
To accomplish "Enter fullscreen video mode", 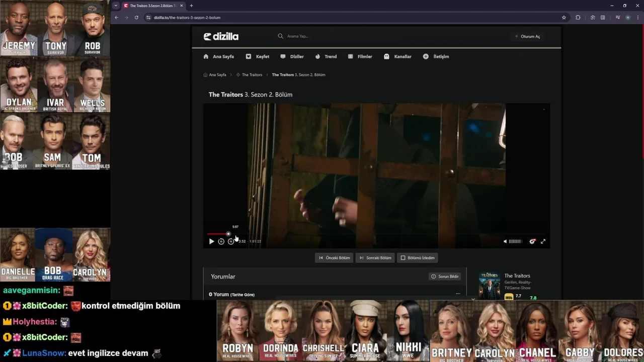I will pyautogui.click(x=543, y=241).
